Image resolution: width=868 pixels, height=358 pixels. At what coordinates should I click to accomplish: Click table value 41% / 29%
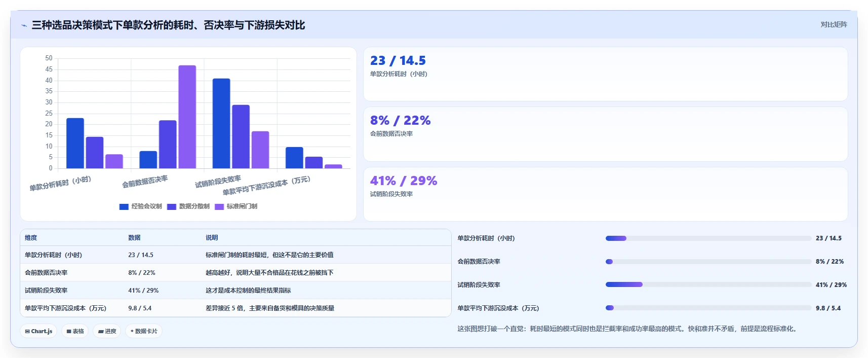coord(143,291)
